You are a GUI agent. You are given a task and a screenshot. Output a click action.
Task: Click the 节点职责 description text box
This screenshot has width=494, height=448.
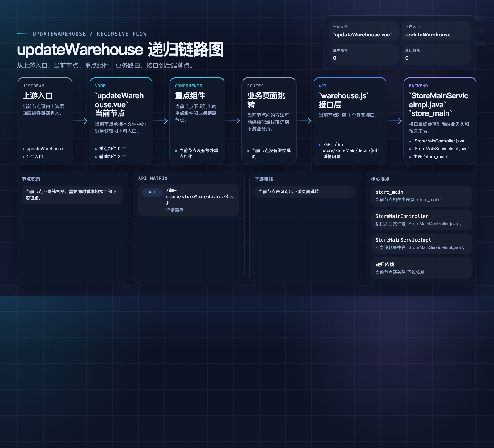pyautogui.click(x=72, y=195)
